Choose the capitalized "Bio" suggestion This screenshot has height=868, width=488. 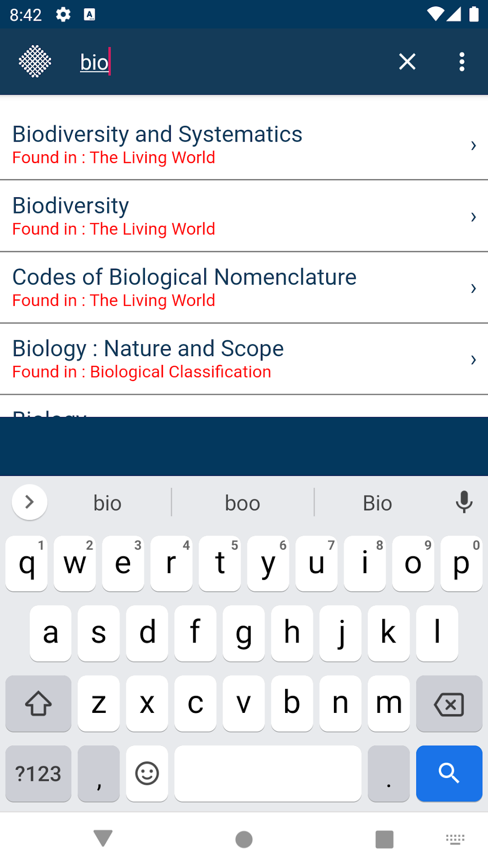click(377, 503)
